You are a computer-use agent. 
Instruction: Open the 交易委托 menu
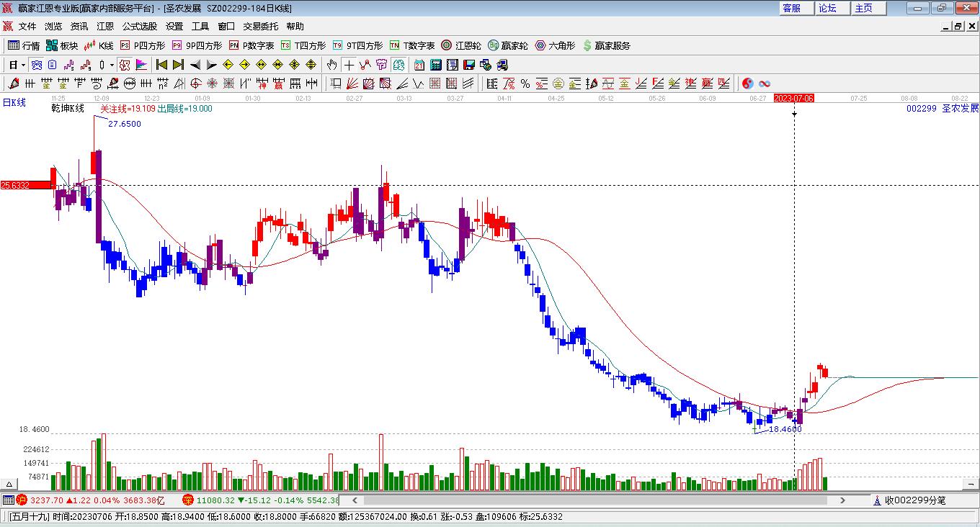coord(260,26)
